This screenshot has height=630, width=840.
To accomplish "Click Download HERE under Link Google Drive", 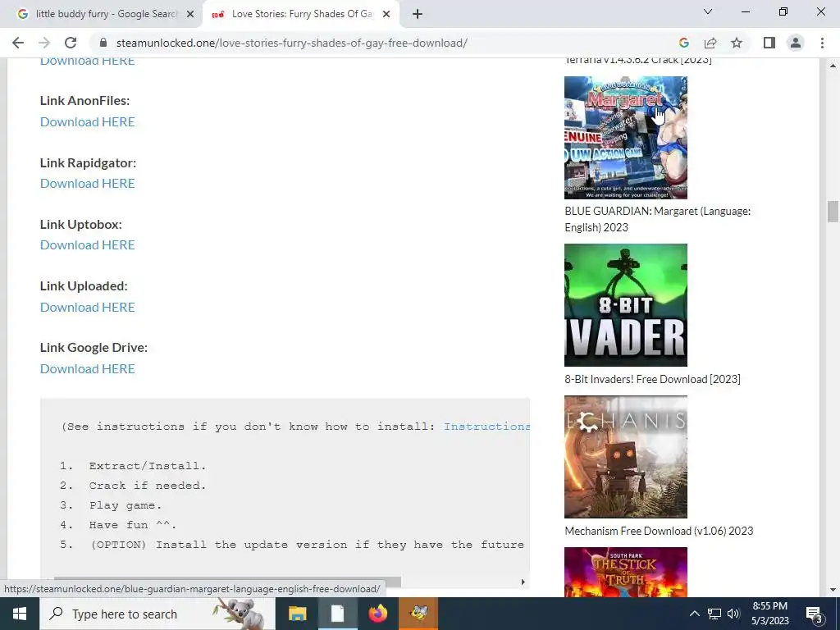I will [x=87, y=368].
